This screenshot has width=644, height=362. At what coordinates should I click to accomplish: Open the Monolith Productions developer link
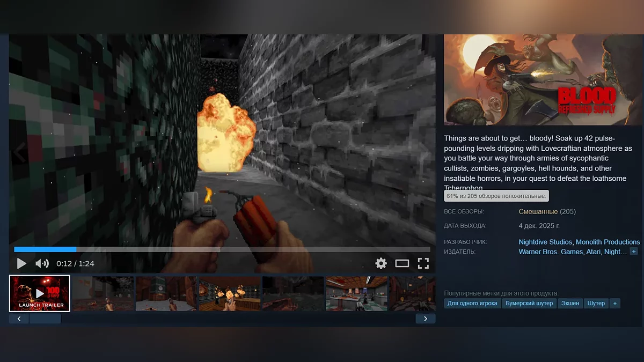coord(608,242)
